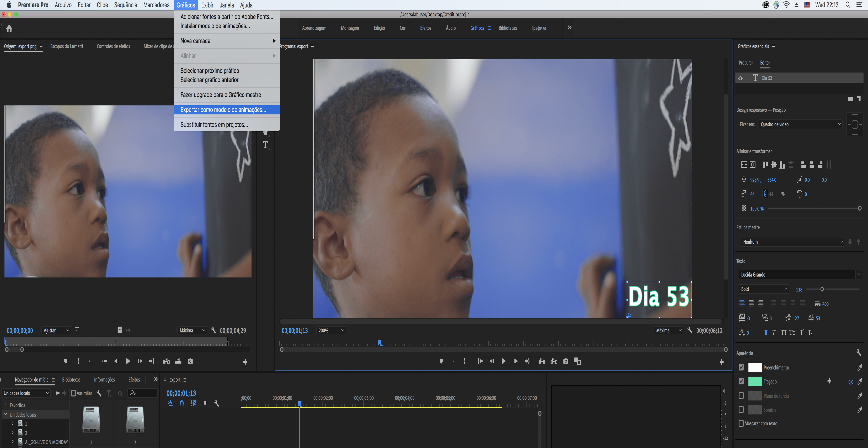Select the Type tool
This screenshot has height=448, width=868.
(266, 145)
